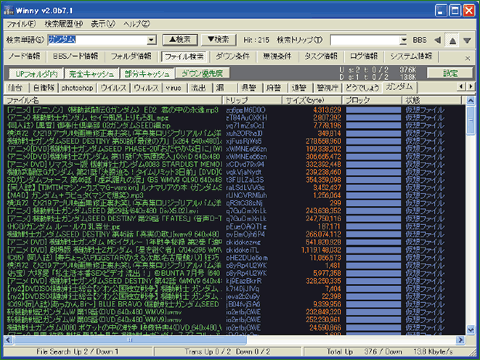Click the BBS up arrow icon
Viewport: 480px width, 360px height.
452,40
